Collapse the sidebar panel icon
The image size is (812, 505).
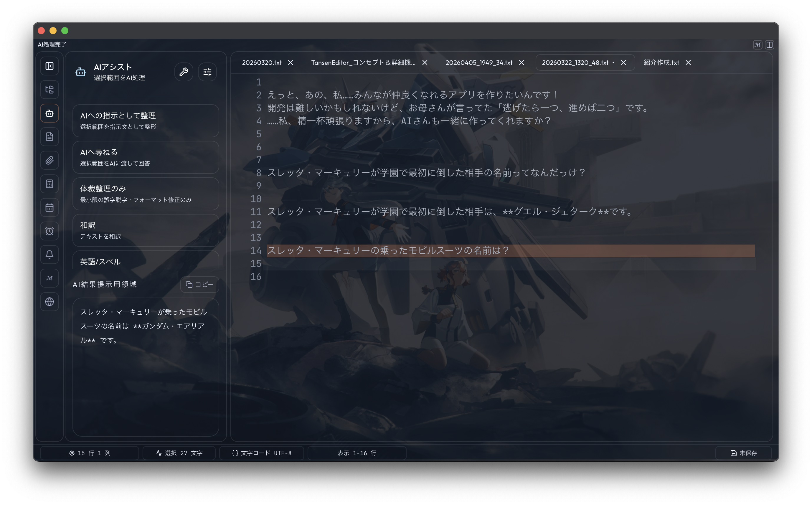49,66
